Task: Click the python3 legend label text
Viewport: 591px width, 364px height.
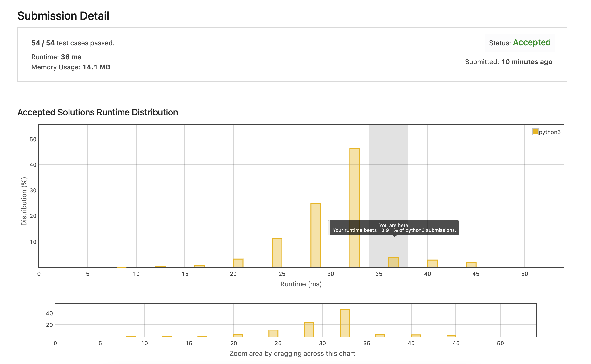Action: pyautogui.click(x=550, y=132)
